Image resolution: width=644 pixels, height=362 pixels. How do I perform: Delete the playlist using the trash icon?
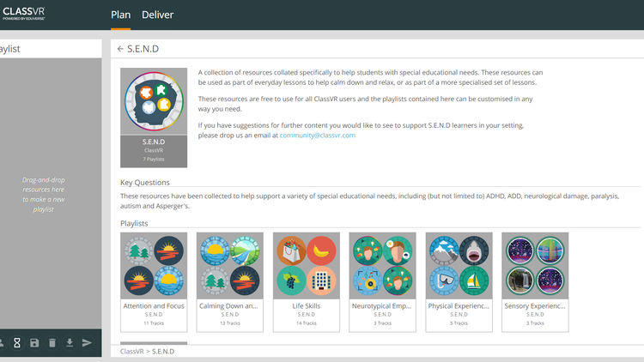[52, 343]
